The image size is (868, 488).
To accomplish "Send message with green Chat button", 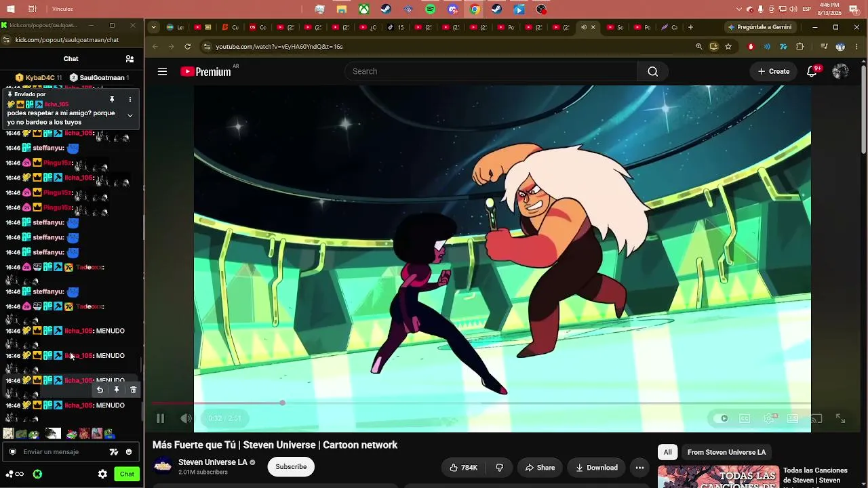I will coord(127,474).
